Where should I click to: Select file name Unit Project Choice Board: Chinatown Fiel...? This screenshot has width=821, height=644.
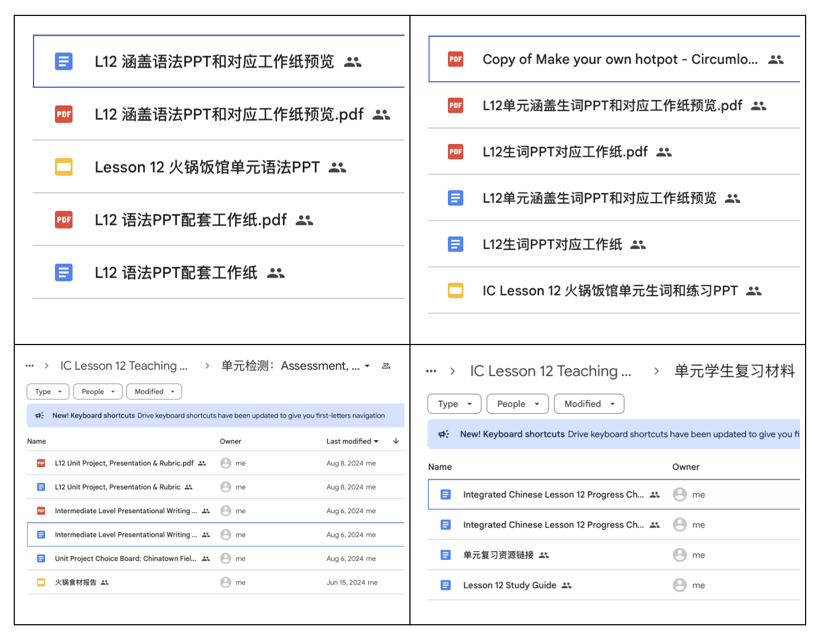(x=125, y=558)
